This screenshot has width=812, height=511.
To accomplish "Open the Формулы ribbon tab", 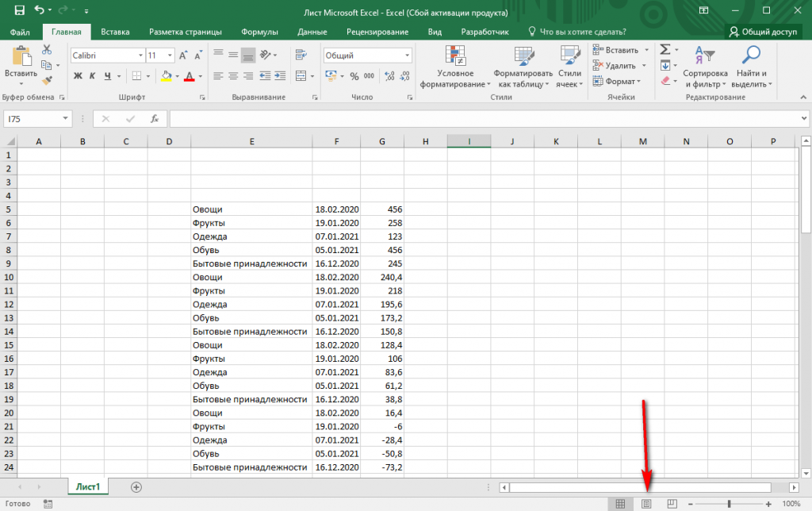I will (x=259, y=32).
